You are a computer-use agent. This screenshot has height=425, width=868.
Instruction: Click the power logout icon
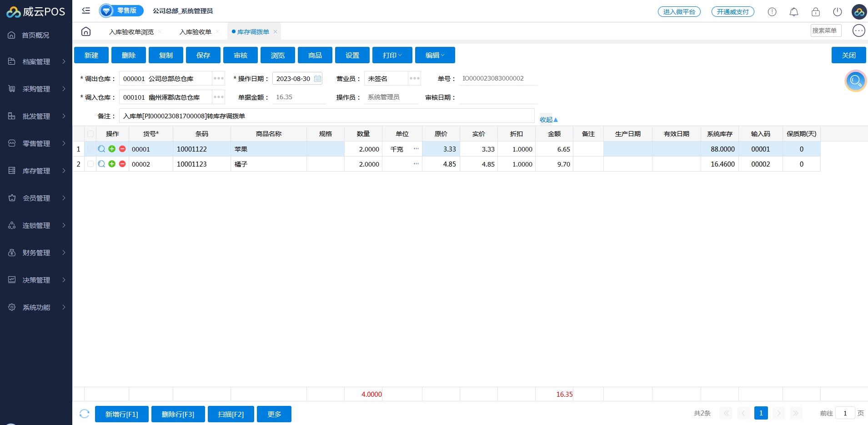click(x=837, y=12)
